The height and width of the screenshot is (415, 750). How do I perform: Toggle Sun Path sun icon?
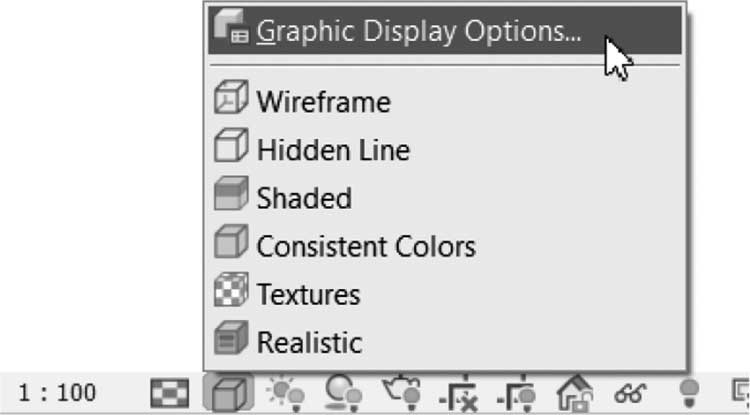pyautogui.click(x=286, y=393)
